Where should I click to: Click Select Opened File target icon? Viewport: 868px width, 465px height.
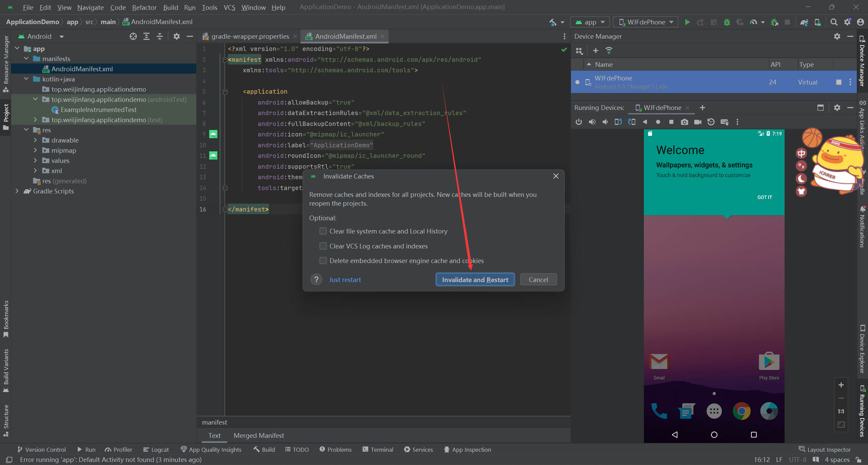pyautogui.click(x=133, y=36)
